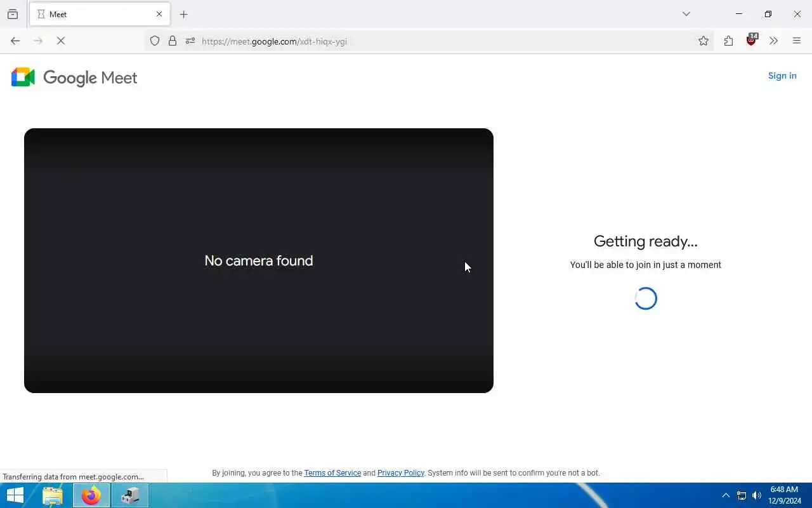The image size is (812, 508).
Task: Click Sign in link
Action: click(x=782, y=76)
